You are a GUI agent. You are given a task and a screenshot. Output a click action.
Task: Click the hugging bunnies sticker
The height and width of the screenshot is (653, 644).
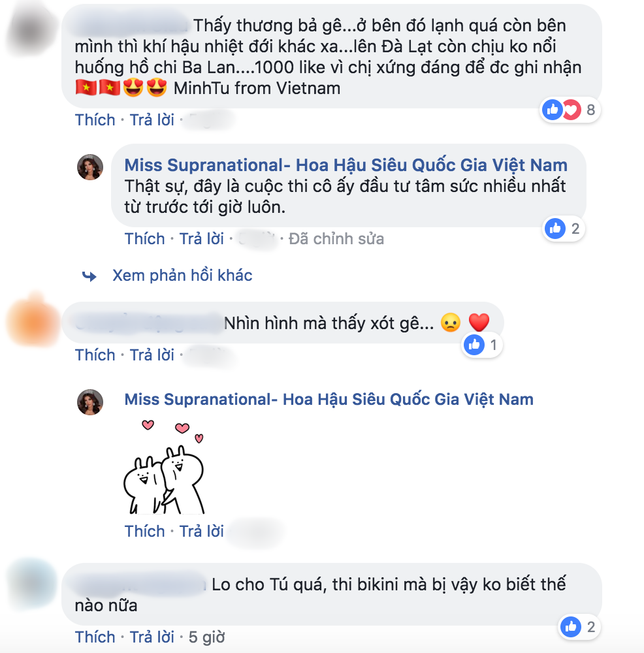[164, 468]
